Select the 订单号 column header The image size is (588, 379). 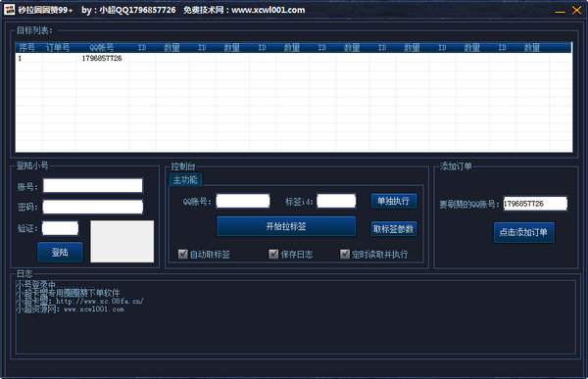pos(58,48)
